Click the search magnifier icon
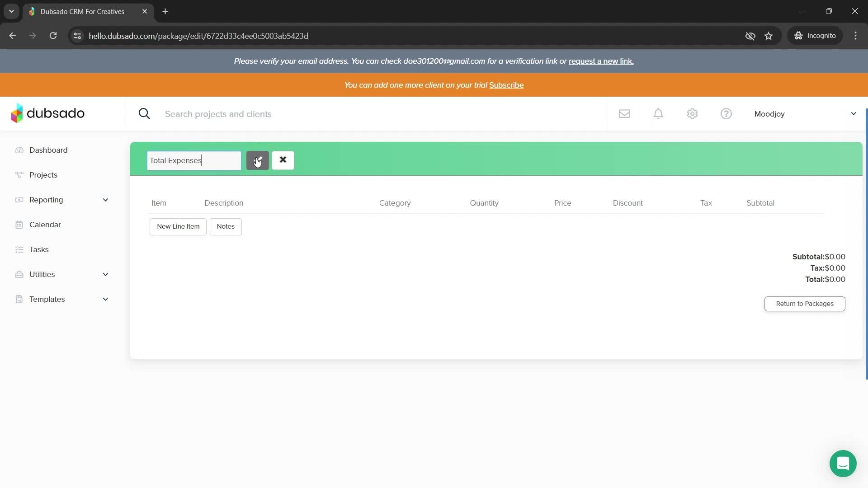Screen dimensions: 868x488 144,114
